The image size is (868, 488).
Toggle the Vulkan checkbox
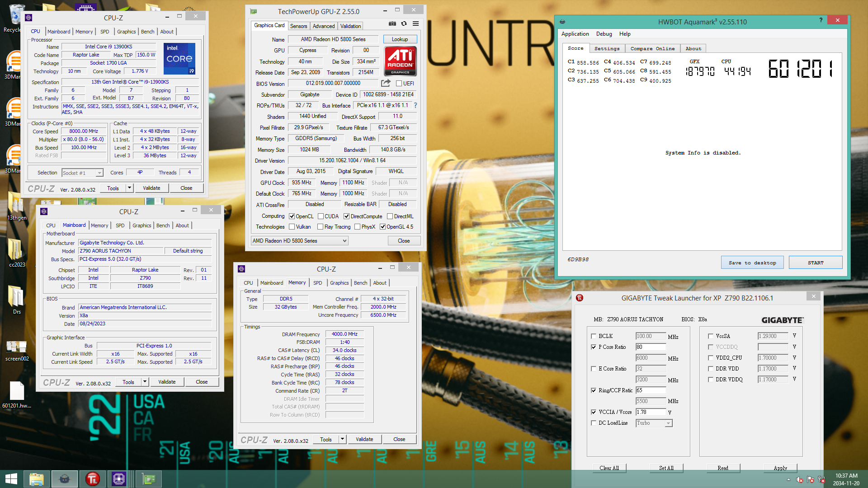[x=292, y=227]
